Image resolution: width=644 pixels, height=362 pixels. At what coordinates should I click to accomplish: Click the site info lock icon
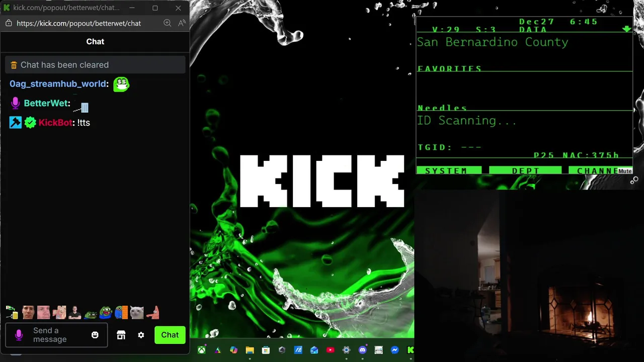(x=9, y=23)
